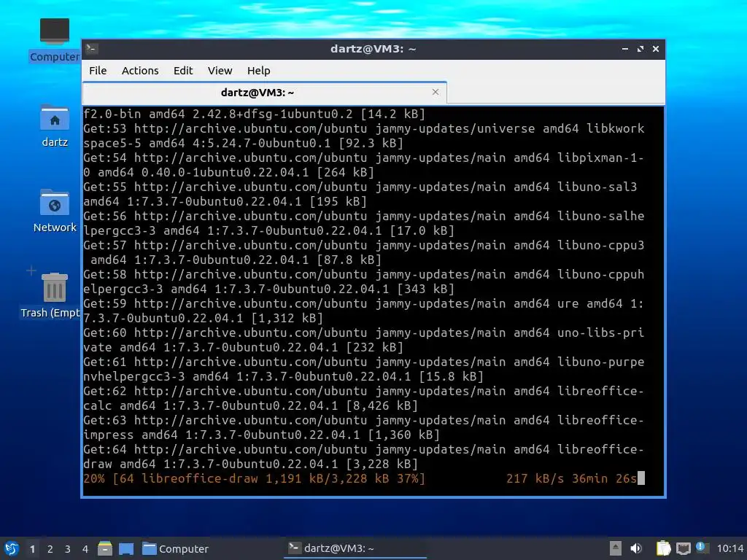
Task: Click the apt download progress line
Action: pyautogui.click(x=365, y=478)
